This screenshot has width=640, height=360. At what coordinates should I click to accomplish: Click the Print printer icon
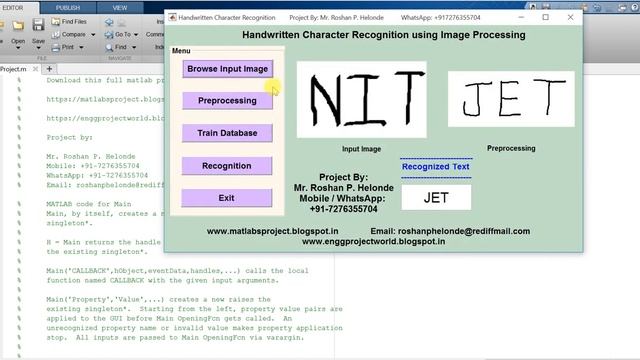point(56,47)
